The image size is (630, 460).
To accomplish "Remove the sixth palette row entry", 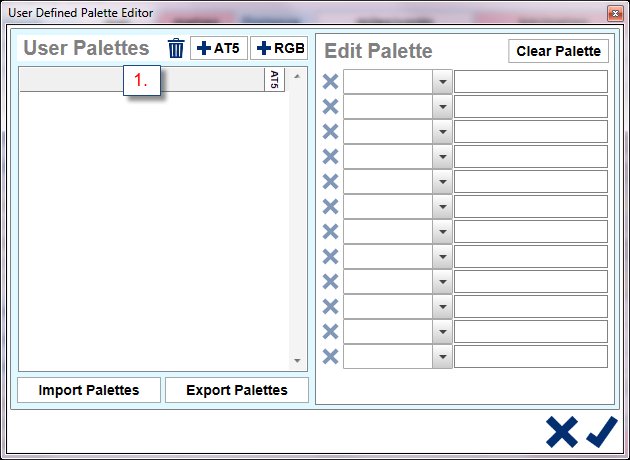I will point(330,207).
